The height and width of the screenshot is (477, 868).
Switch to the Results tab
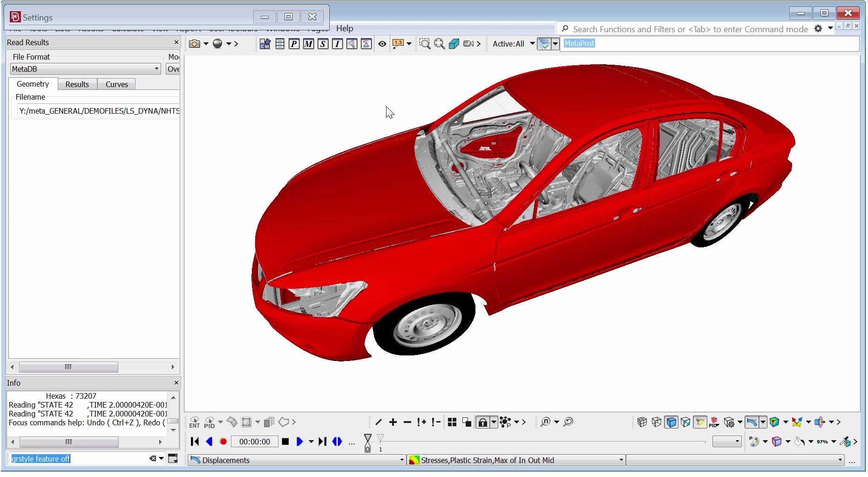pos(77,84)
